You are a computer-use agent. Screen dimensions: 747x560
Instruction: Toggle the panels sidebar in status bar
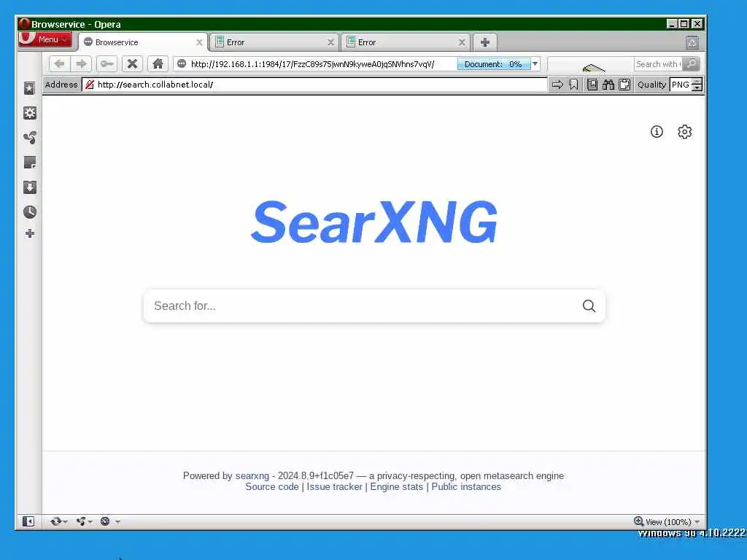click(28, 521)
